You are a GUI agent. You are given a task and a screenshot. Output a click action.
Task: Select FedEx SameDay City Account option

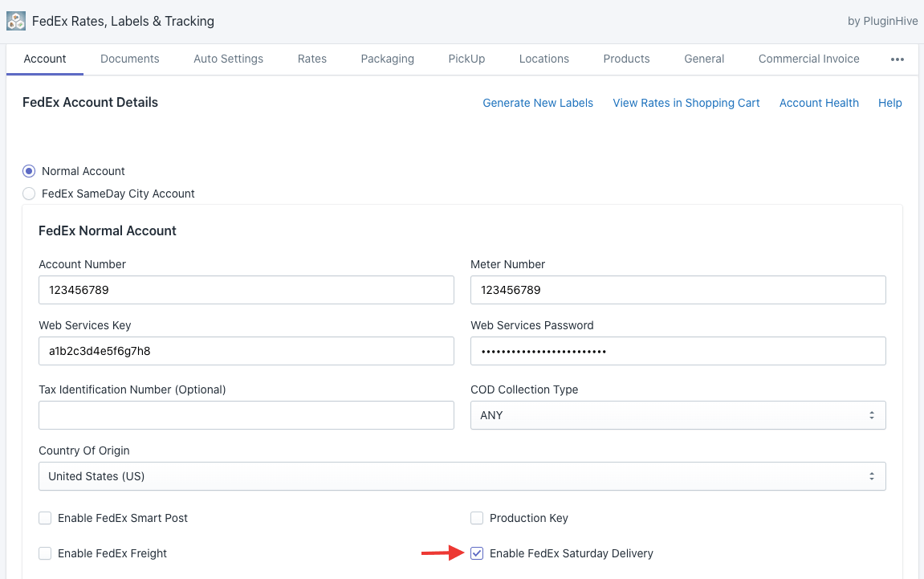(29, 194)
